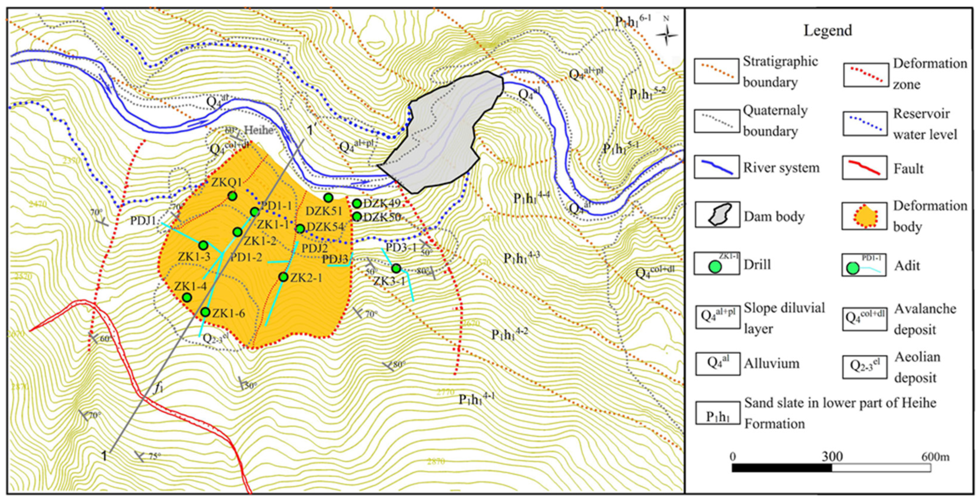This screenshot has height=502, width=980.
Task: Click the DZK49 drill point
Action: 356,204
